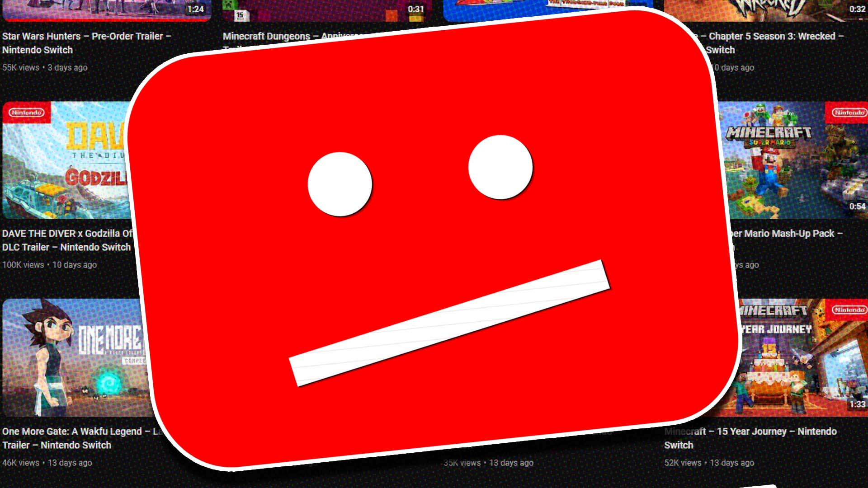Click the Nintendo badge on 15 Year Journey thumbnail

click(849, 310)
